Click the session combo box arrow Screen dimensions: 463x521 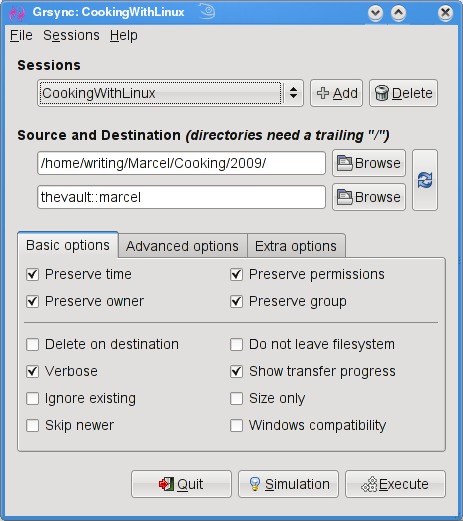coord(293,93)
